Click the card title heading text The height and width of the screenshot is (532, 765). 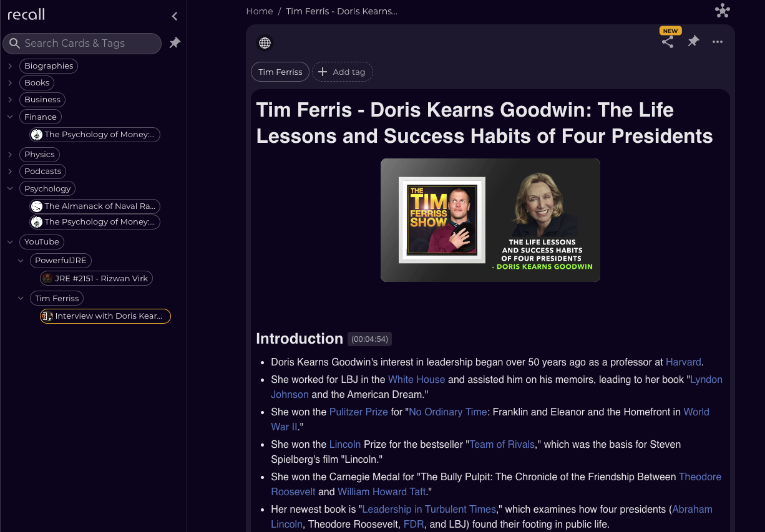click(x=484, y=123)
